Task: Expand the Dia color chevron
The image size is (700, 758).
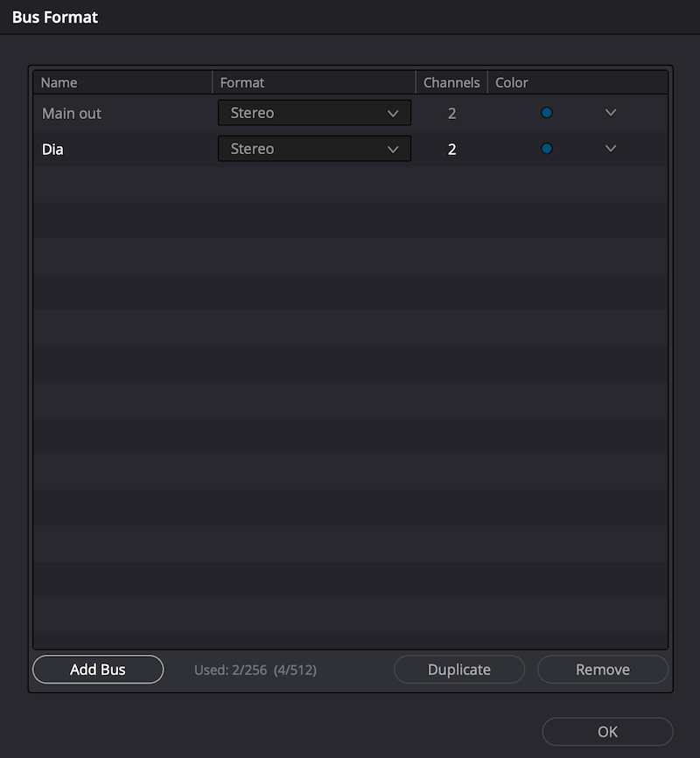Action: point(611,149)
